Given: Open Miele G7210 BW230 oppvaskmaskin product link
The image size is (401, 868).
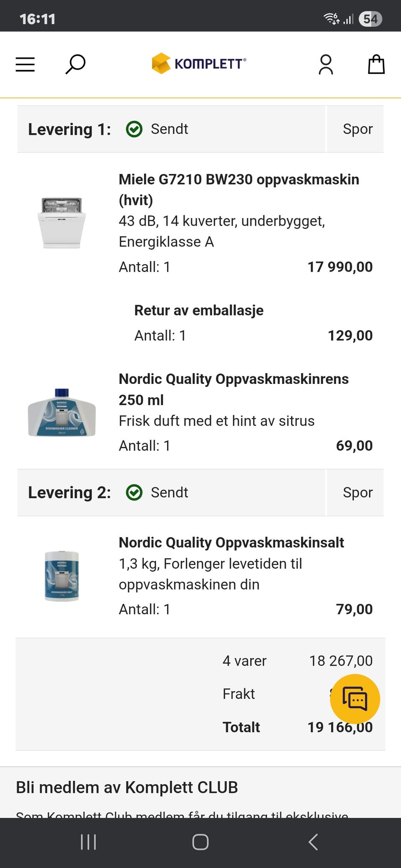Looking at the screenshot, I should tap(239, 180).
